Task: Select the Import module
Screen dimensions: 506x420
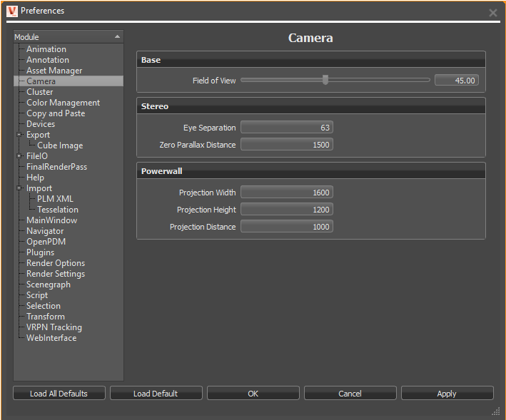Action: (39, 188)
